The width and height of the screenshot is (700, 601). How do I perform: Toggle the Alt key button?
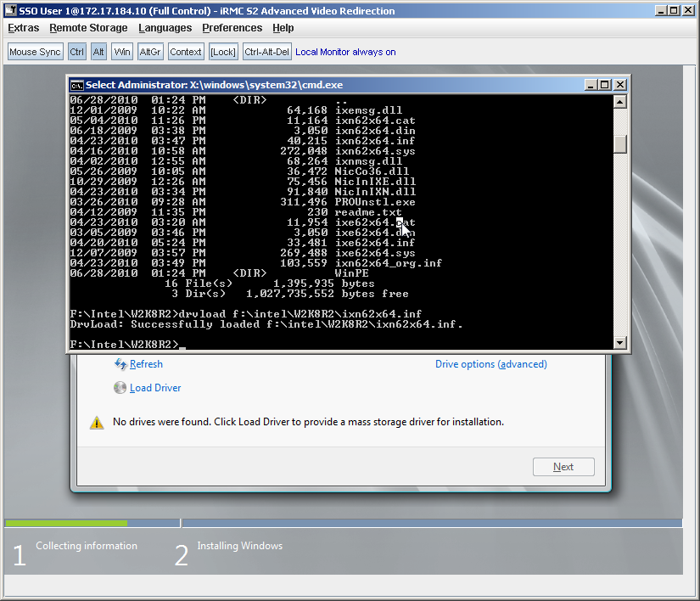(x=98, y=52)
